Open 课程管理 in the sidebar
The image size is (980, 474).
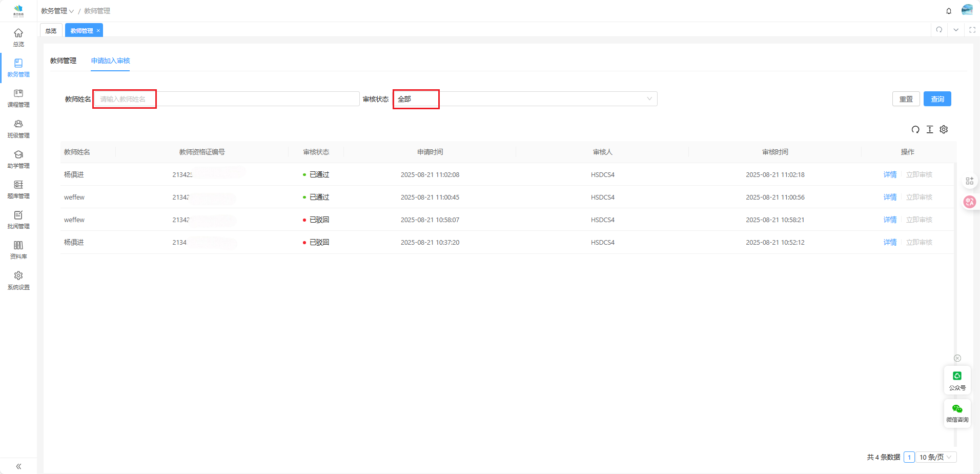[x=18, y=98]
